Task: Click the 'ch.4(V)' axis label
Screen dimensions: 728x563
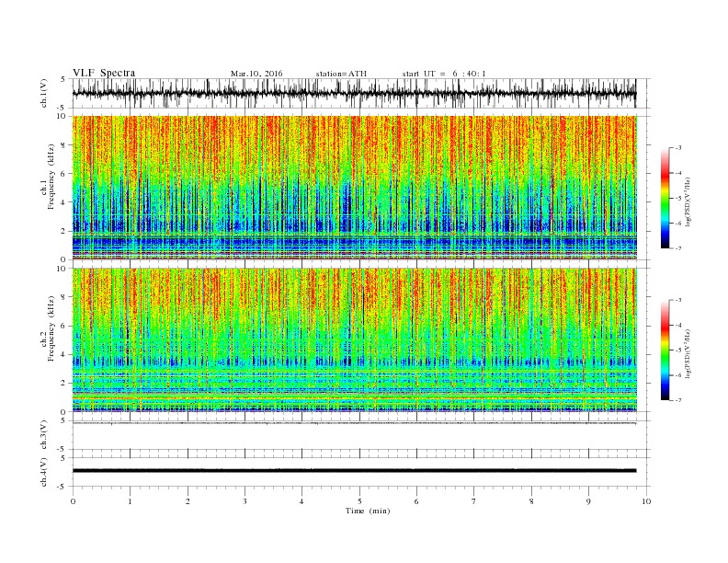Action: [44, 472]
